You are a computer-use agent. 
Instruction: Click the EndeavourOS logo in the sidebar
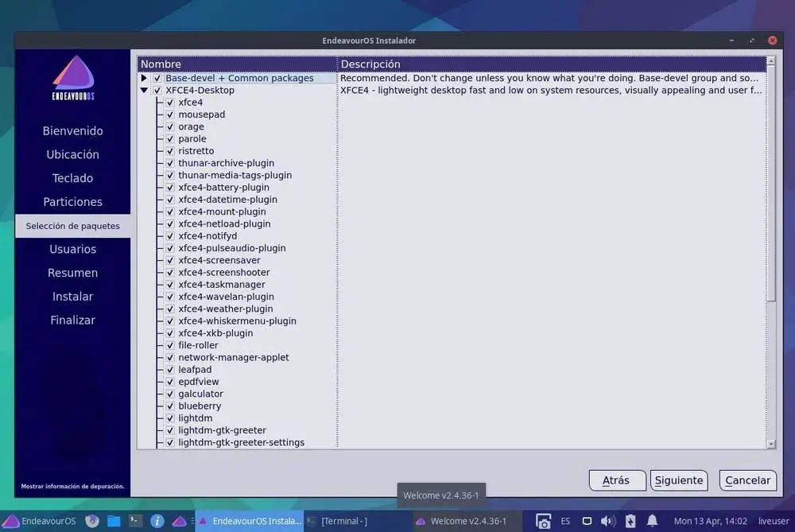[73, 78]
